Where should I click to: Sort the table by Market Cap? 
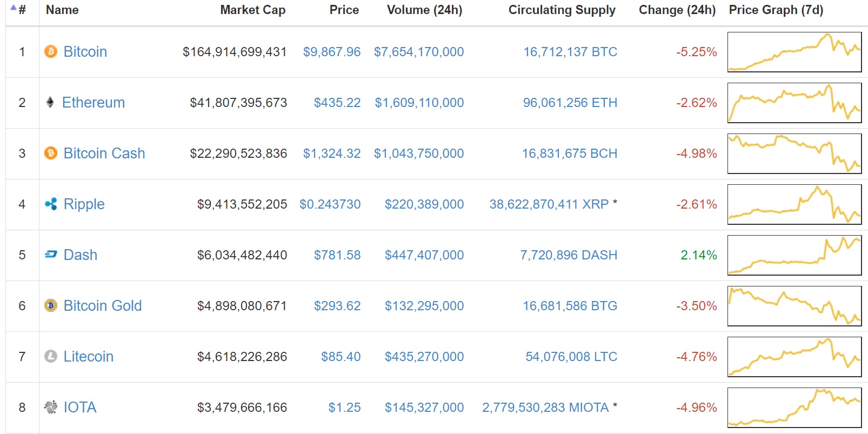252,10
